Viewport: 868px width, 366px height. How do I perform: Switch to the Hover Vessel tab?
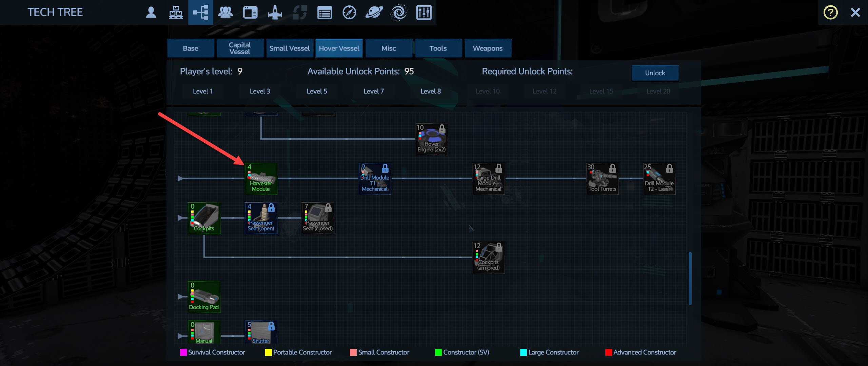[339, 48]
